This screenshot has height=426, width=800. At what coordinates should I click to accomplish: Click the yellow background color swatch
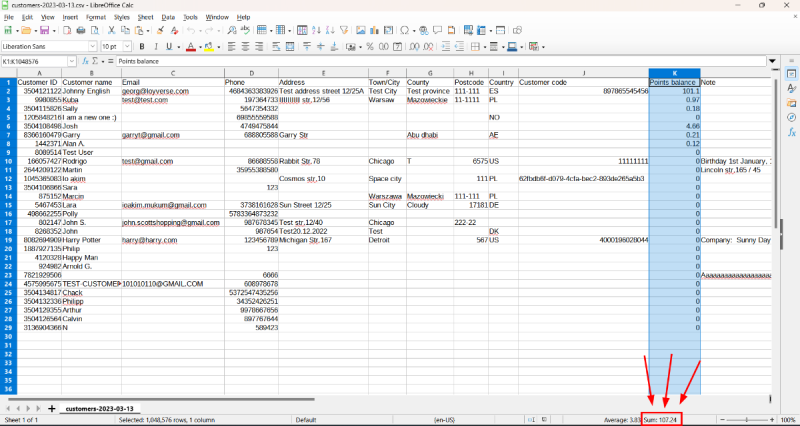[x=206, y=46]
